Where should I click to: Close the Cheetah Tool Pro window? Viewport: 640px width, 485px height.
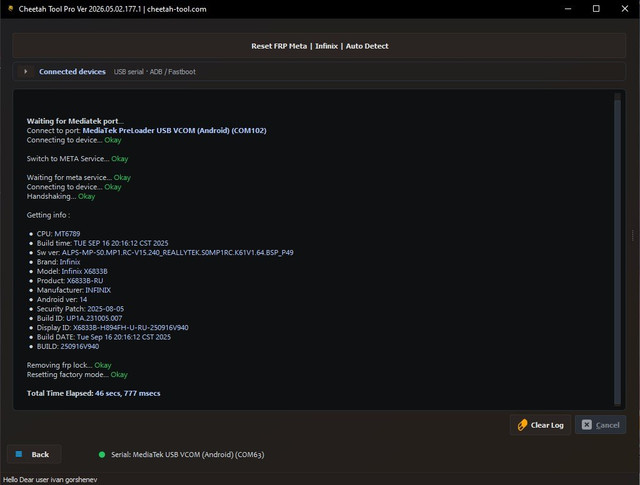(624, 9)
